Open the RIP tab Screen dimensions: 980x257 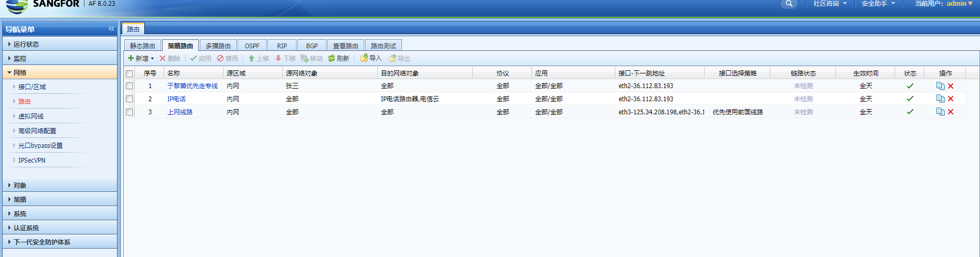[282, 46]
